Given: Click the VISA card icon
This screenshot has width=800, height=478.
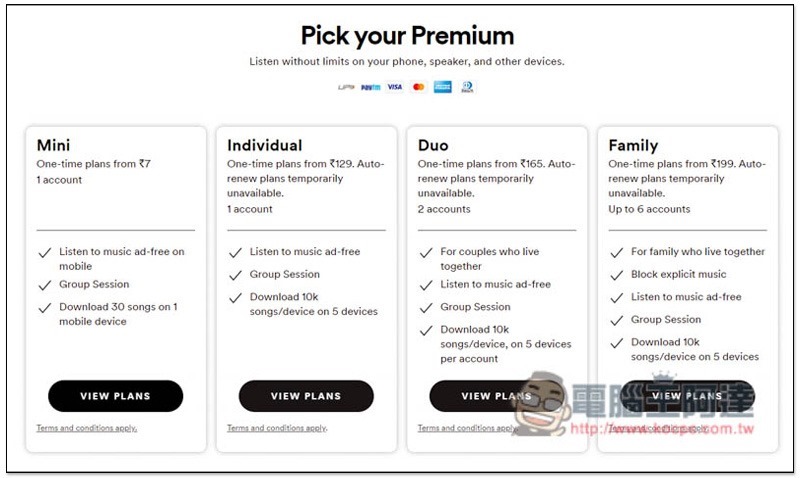Looking at the screenshot, I should click(394, 87).
